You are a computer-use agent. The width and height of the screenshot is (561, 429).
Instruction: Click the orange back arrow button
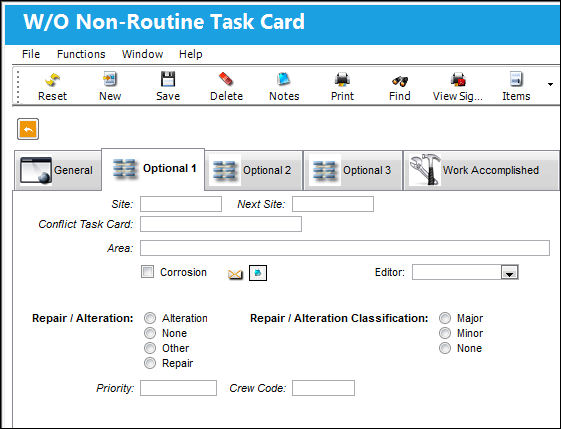[x=28, y=129]
